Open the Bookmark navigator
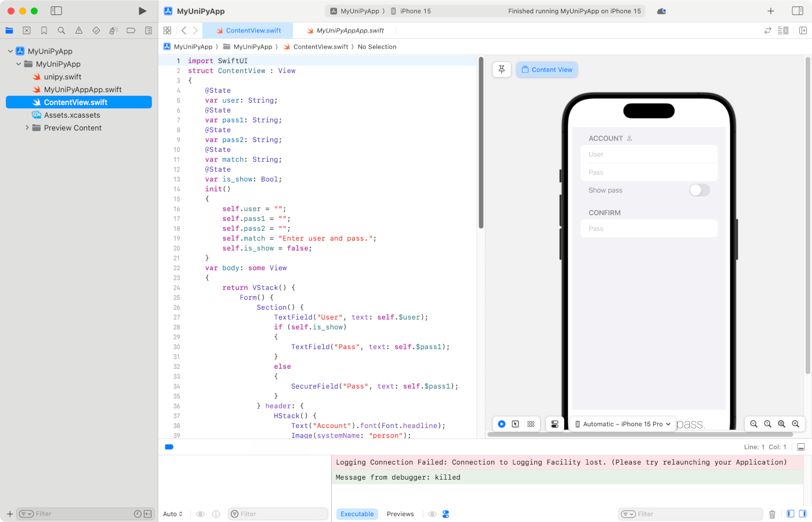This screenshot has height=522, width=812. (x=44, y=31)
